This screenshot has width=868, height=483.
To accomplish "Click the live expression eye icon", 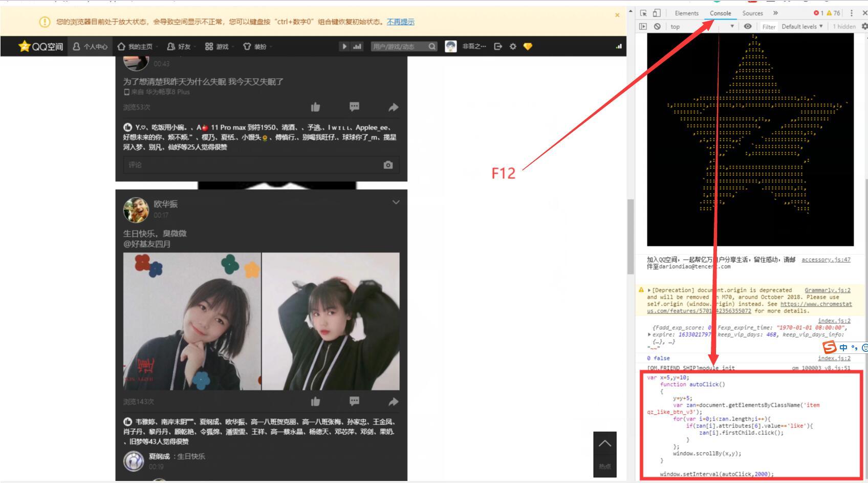I will [748, 27].
